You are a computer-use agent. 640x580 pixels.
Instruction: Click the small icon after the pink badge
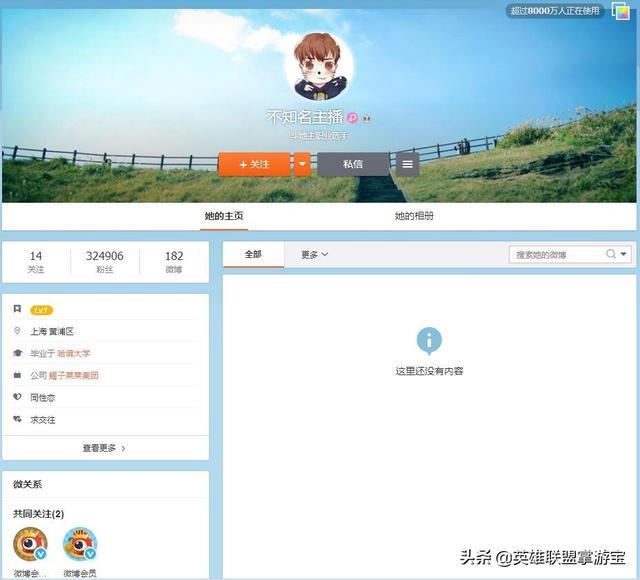367,119
